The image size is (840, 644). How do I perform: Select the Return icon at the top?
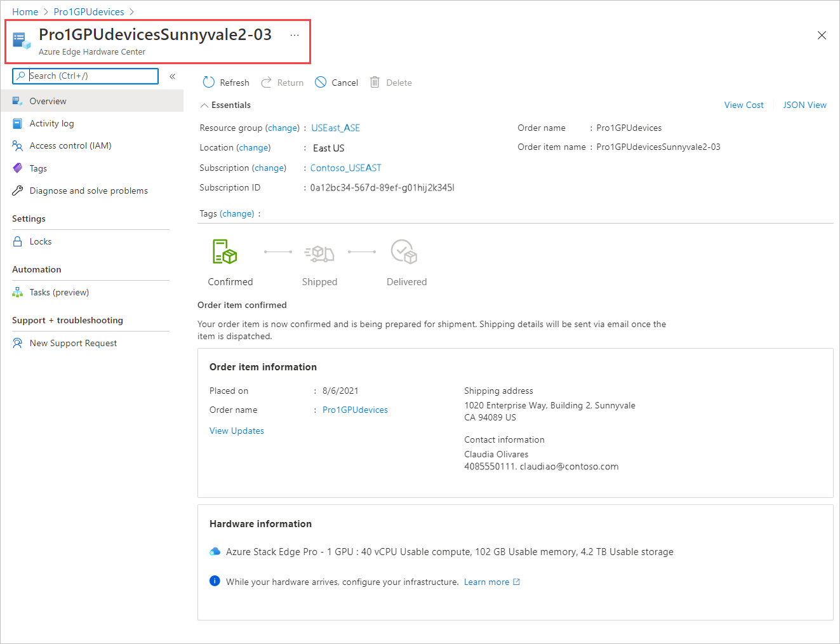click(x=267, y=82)
